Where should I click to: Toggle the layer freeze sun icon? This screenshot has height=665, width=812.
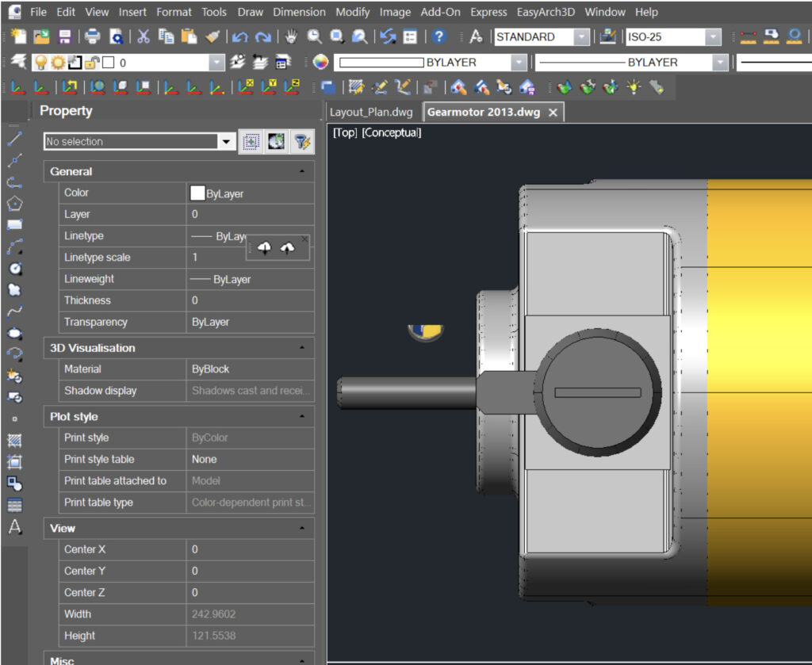point(57,63)
